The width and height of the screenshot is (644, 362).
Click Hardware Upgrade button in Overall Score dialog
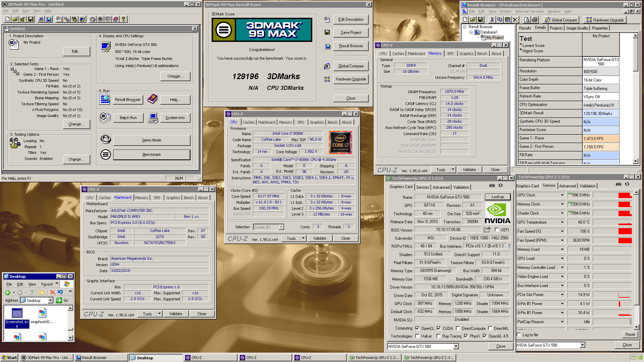click(351, 79)
